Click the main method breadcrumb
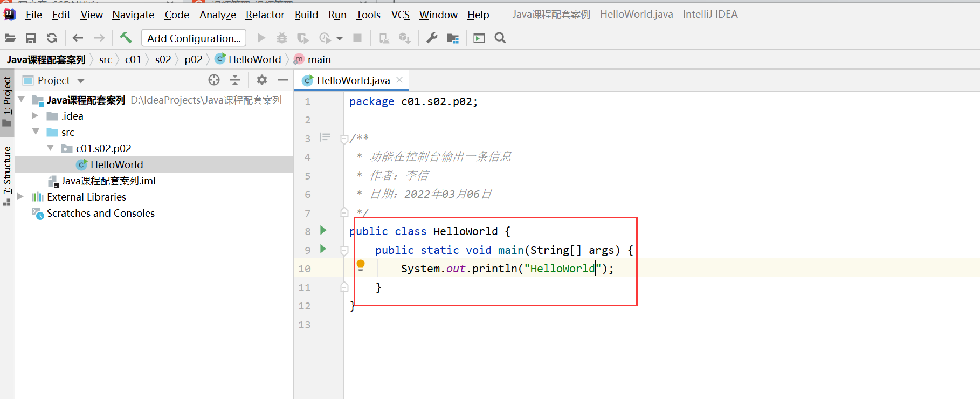Viewport: 980px width, 399px height. coord(313,59)
